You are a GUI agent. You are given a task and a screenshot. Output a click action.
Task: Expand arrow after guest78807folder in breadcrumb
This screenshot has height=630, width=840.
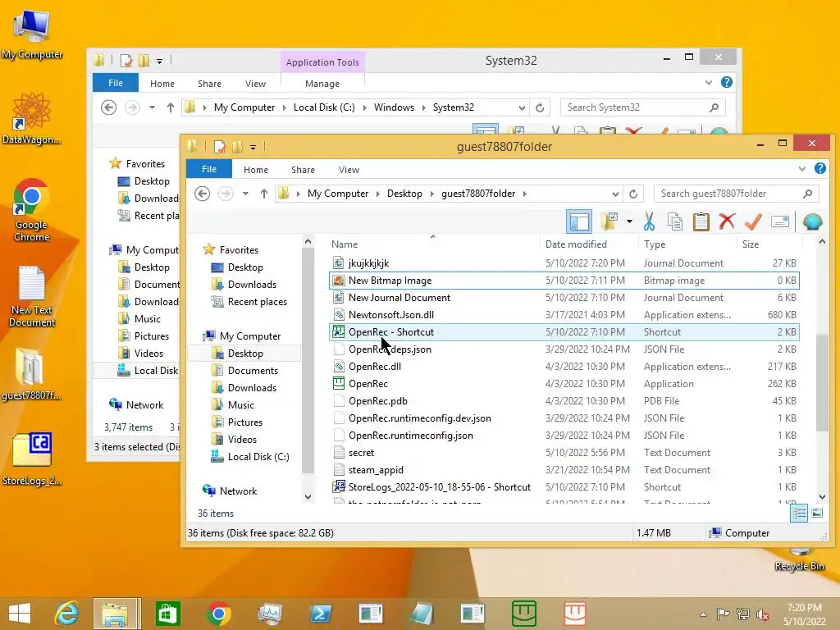point(524,194)
